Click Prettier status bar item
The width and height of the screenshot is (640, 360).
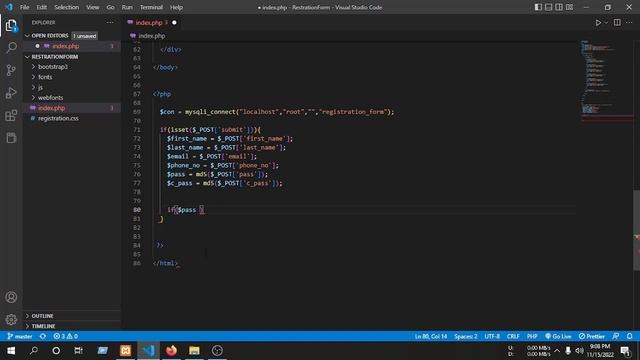(x=591, y=336)
